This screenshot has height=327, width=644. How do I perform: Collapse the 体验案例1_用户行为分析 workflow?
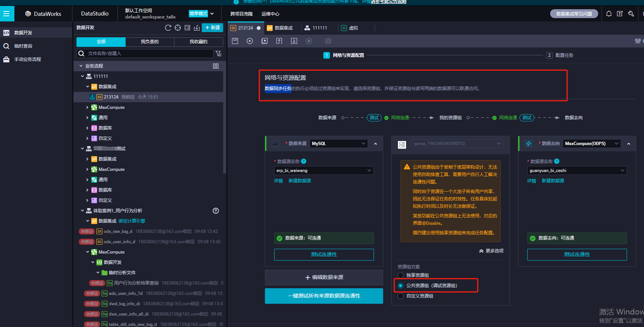(82, 211)
